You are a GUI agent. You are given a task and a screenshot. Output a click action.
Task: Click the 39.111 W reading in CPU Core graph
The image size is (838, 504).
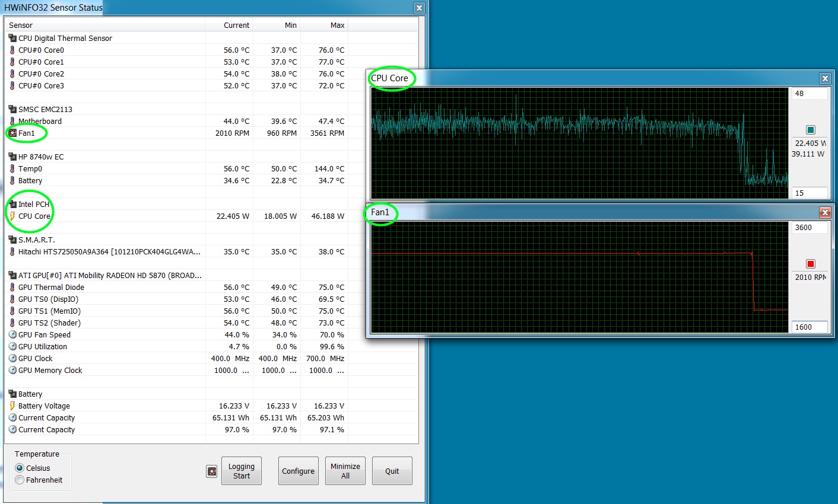(x=808, y=154)
